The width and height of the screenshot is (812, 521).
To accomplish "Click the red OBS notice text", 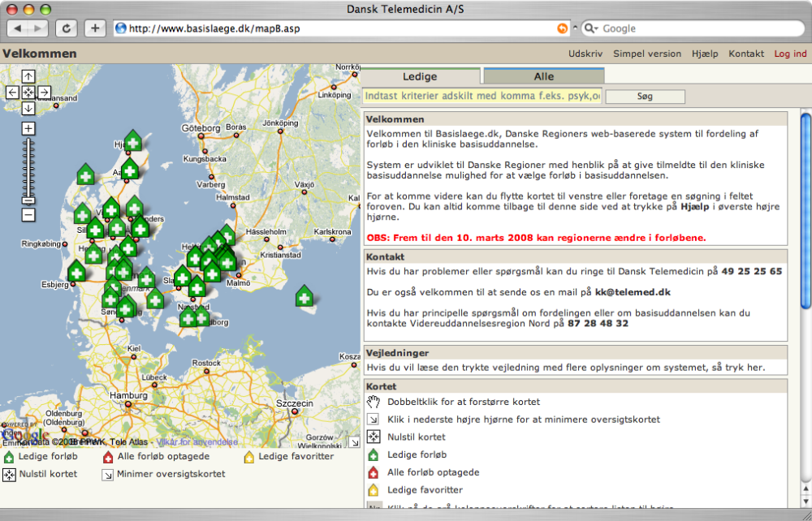I will click(537, 238).
